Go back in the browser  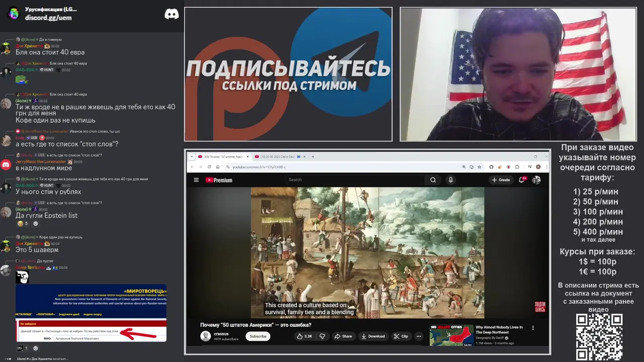(192, 167)
